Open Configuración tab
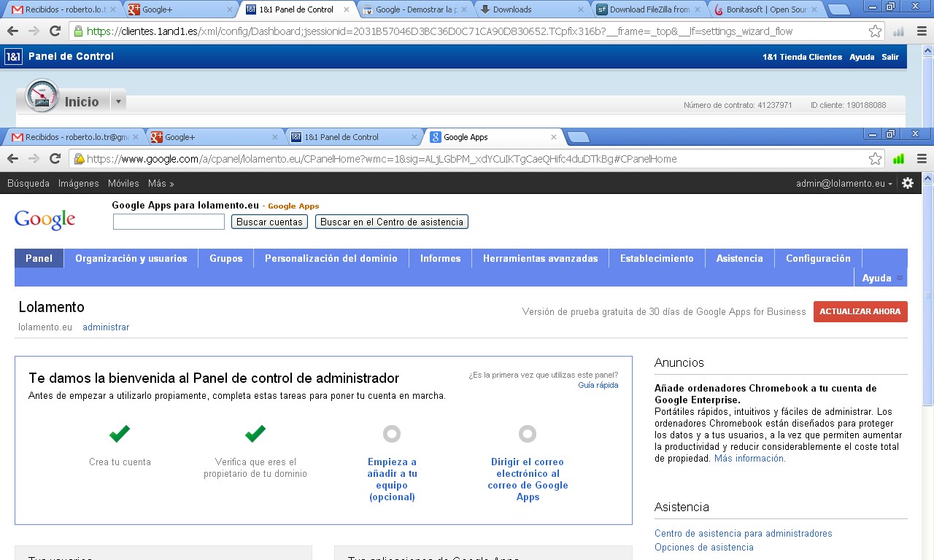This screenshot has height=560, width=934. pos(818,258)
